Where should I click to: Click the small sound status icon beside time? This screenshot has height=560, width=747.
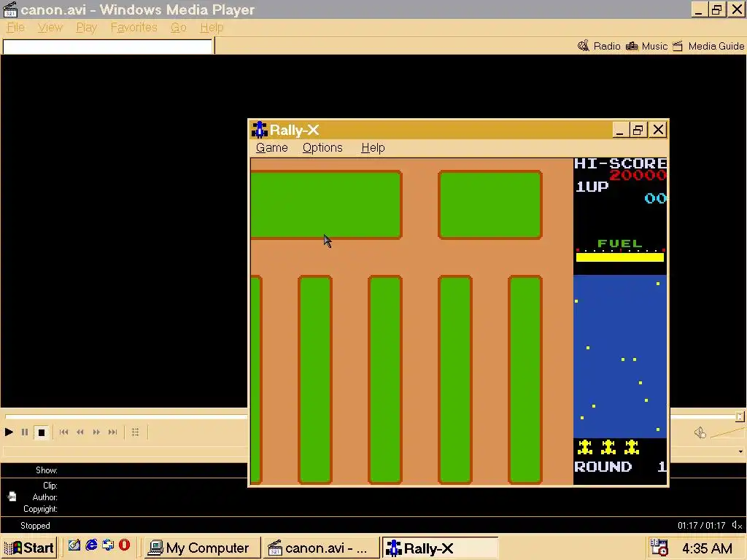pos(737,525)
